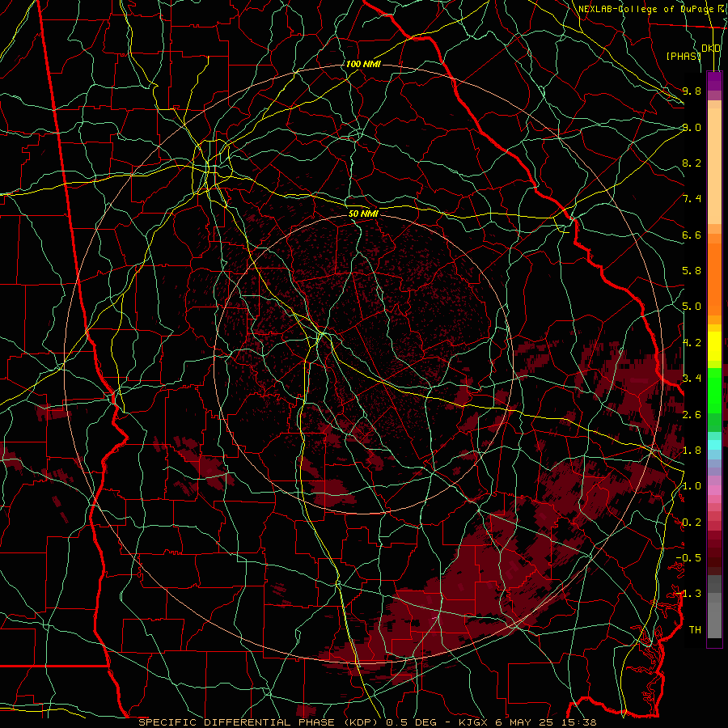Pick the gray band beside TH label
Viewport: 728px width, 728px height.
714,620
